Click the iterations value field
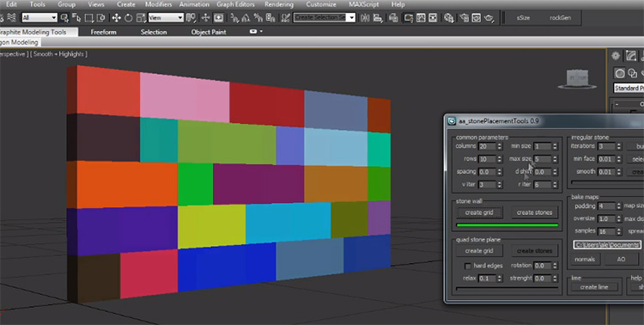 coord(606,146)
